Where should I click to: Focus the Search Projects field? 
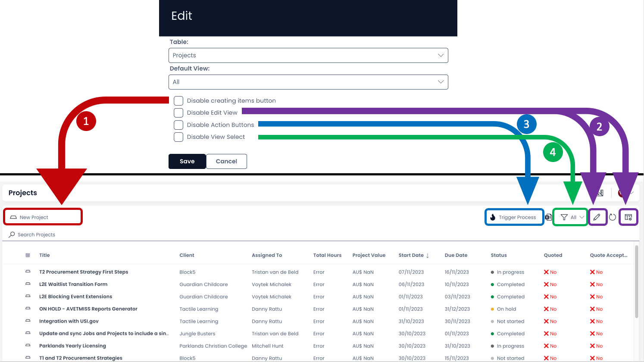click(37, 234)
